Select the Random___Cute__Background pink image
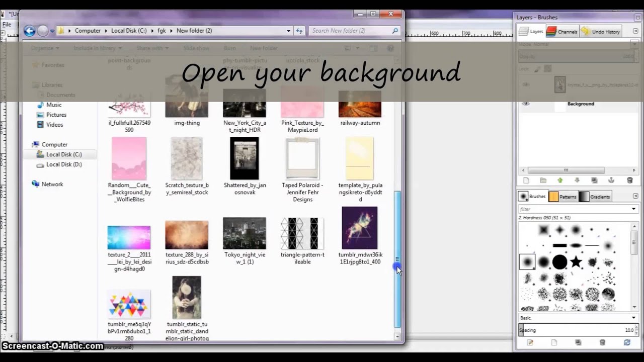Image resolution: width=644 pixels, height=362 pixels. (129, 170)
